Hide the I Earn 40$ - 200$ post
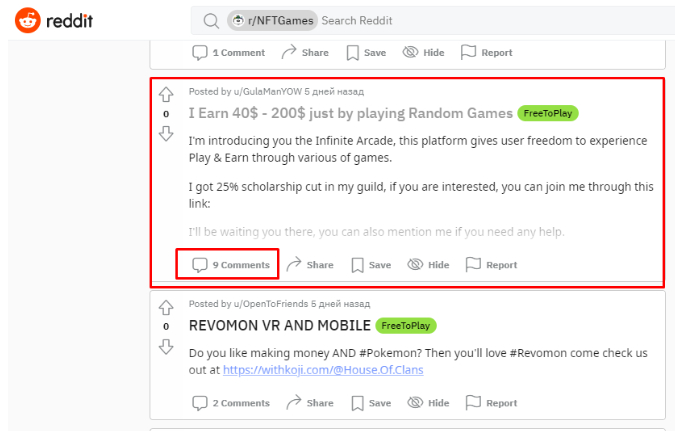The height and width of the screenshot is (439, 675). [x=428, y=265]
